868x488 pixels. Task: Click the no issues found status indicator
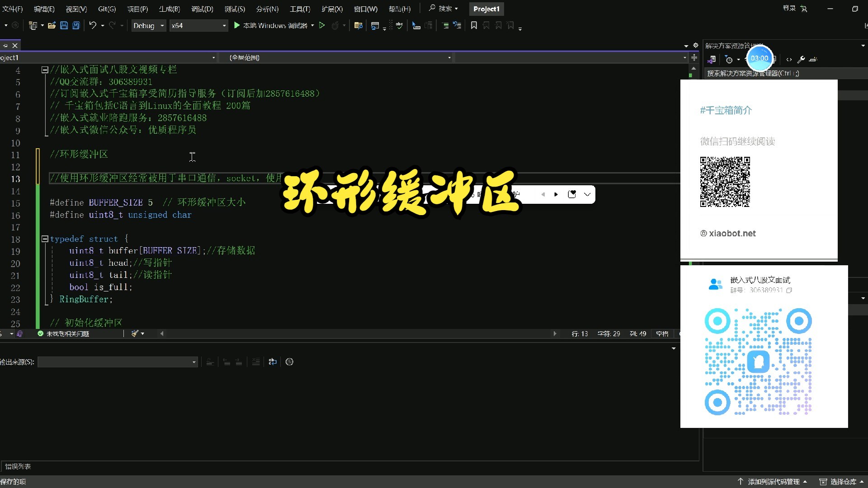tap(63, 333)
